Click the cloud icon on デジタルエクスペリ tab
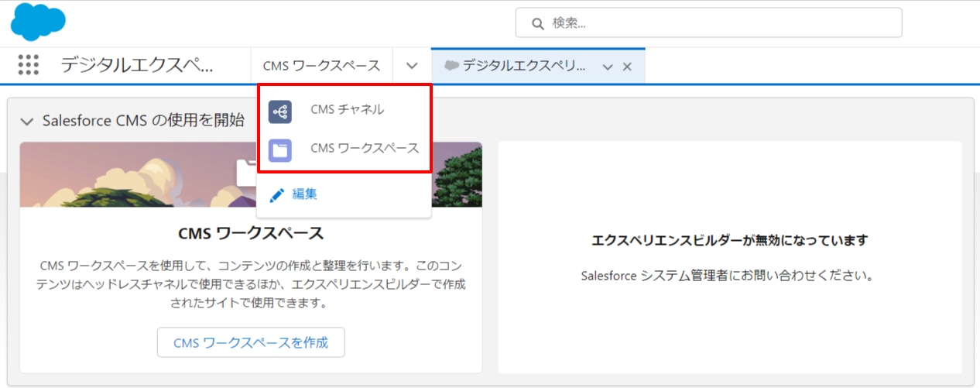The width and height of the screenshot is (980, 388). tap(452, 66)
